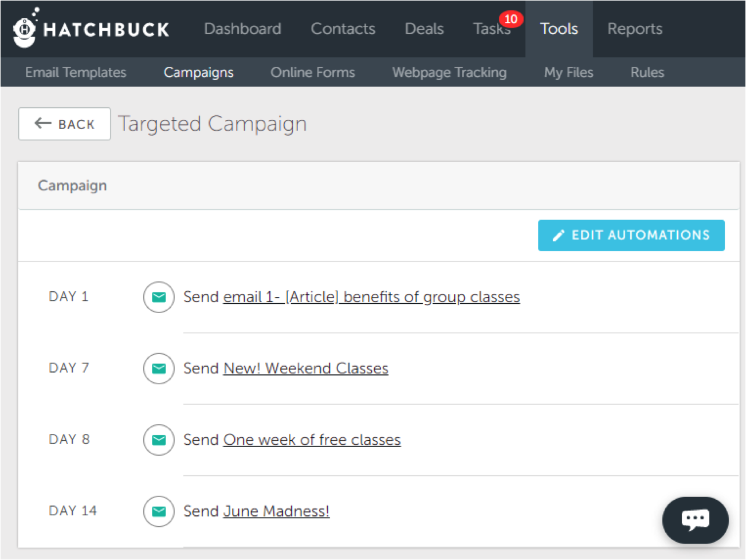Screen dimensions: 746x560
Task: Click the Day 8 email envelope icon
Action: 159,440
